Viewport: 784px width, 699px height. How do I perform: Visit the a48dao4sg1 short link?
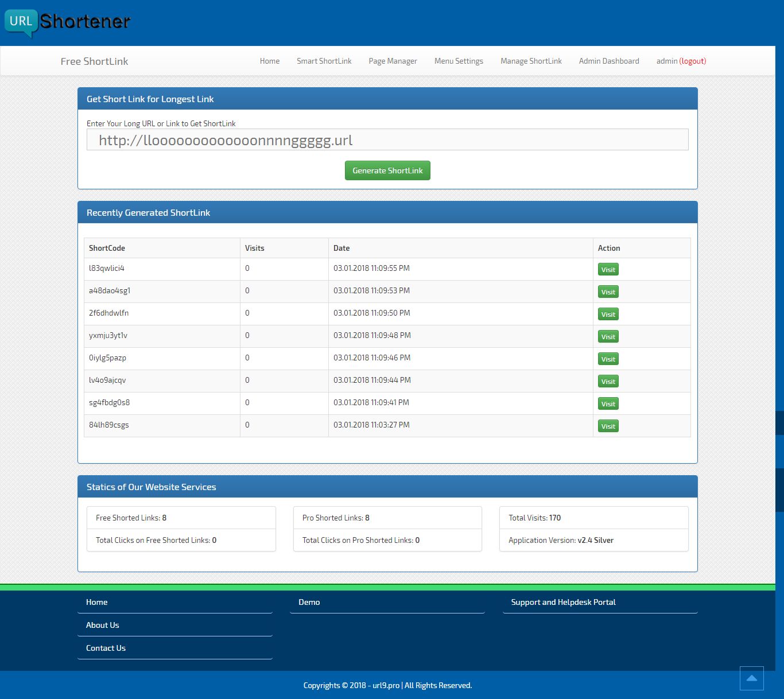[608, 292]
